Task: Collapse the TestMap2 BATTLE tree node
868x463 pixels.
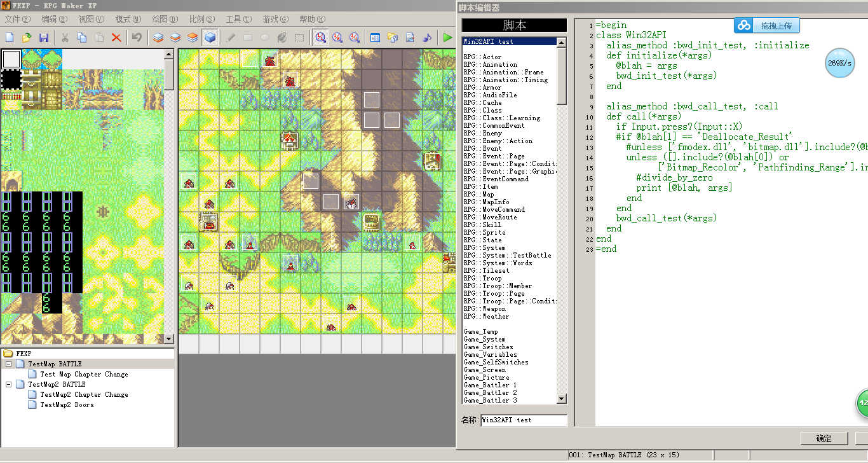Action: click(x=9, y=385)
